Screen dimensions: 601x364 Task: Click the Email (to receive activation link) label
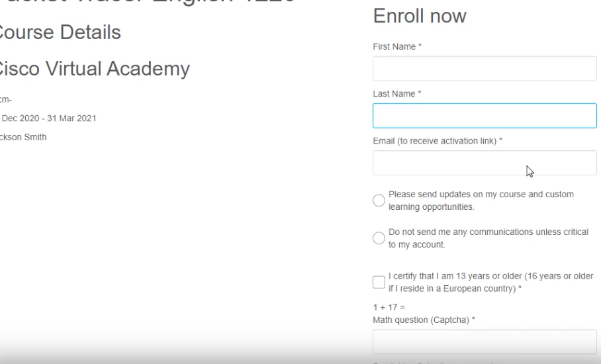(x=439, y=140)
